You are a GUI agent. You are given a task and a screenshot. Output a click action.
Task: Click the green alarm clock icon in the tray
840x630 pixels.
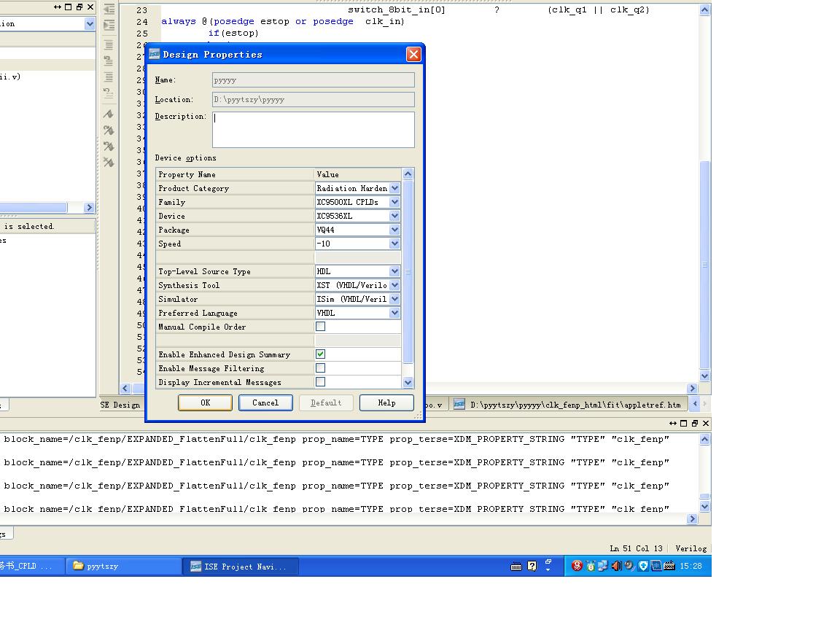[x=591, y=566]
